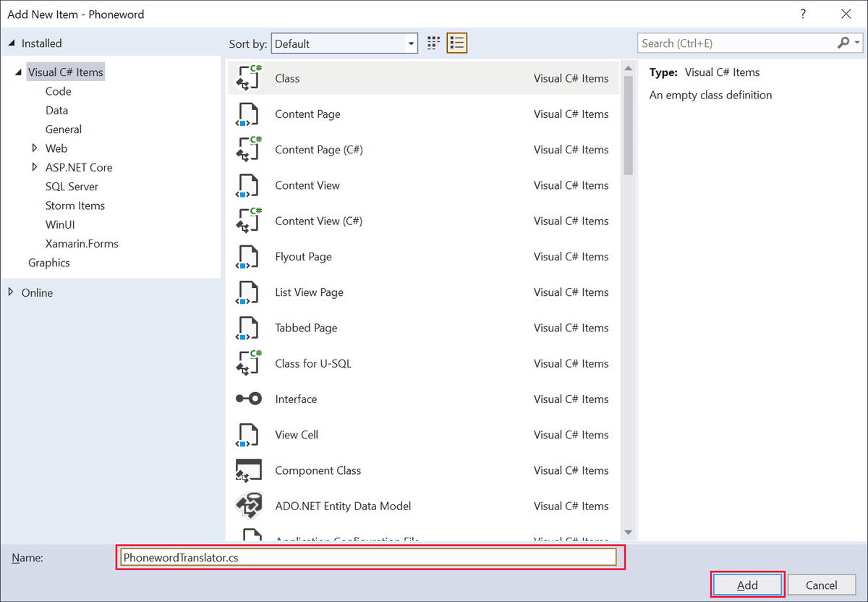Select the Class template icon
Screen dimensions: 868x602
(x=249, y=78)
